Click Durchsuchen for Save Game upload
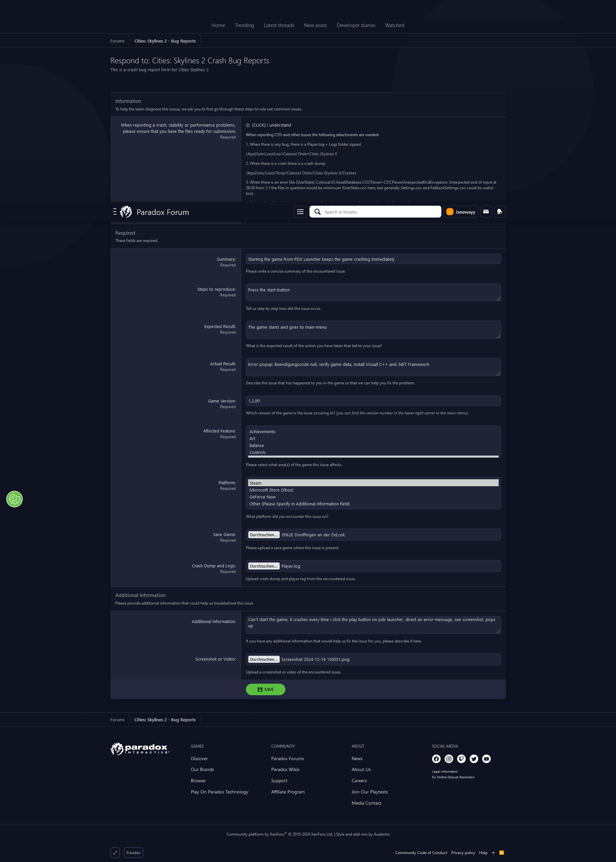 (264, 535)
